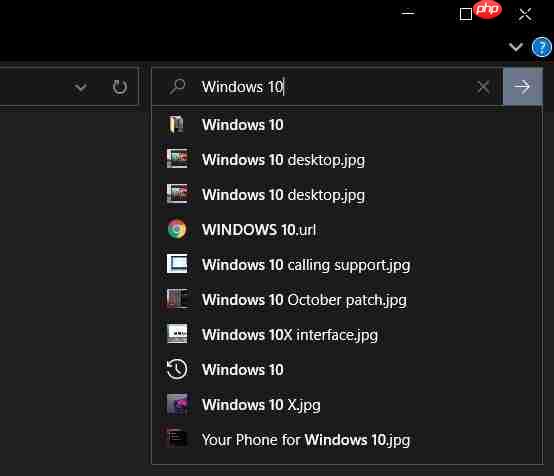
Task: Maximize the File Explorer window
Action: click(x=466, y=14)
